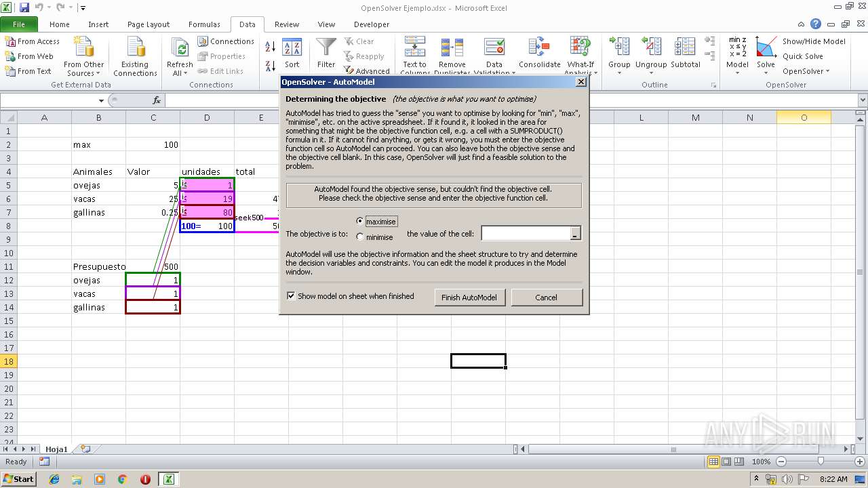Open the Windows Start button
The height and width of the screenshot is (488, 868).
(19, 479)
